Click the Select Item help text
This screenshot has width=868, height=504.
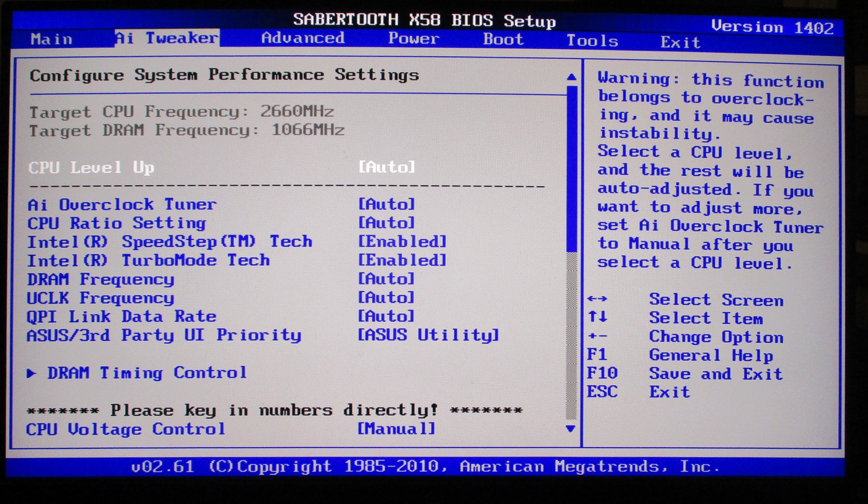(x=706, y=318)
